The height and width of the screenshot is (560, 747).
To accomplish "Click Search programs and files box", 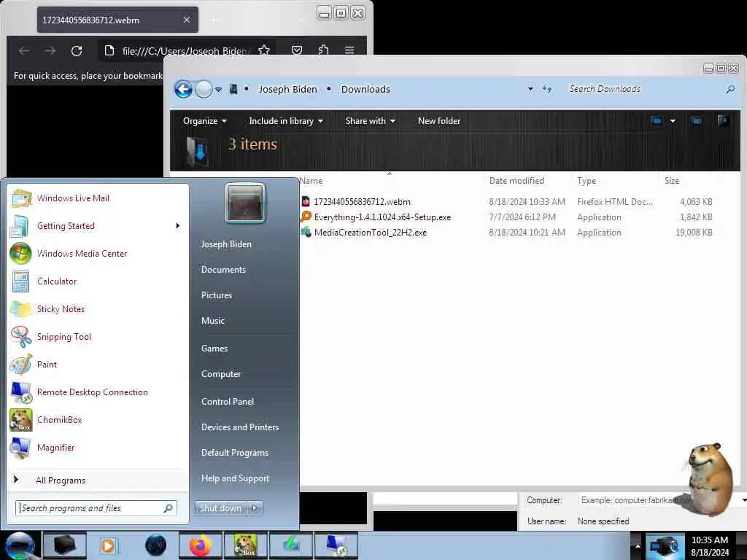I will [96, 508].
